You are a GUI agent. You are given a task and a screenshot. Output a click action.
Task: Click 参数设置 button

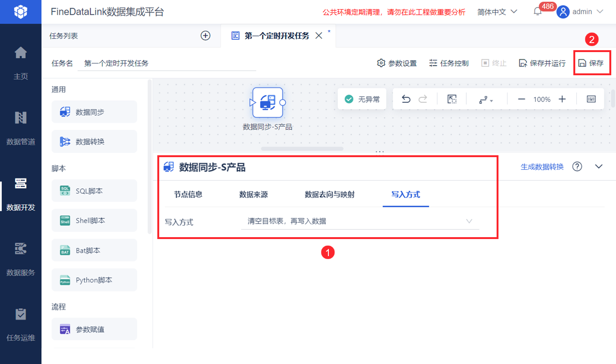point(397,63)
